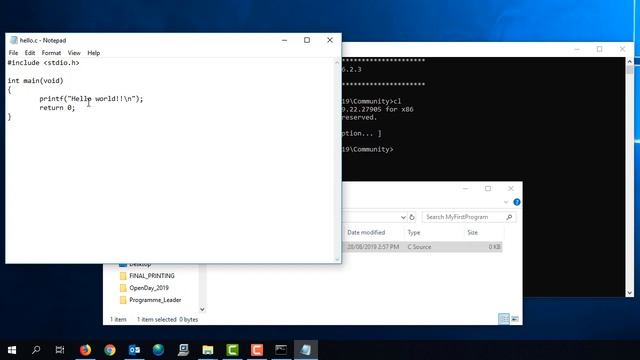Refresh the File Explorer folder
This screenshot has height=360, width=640.
click(x=412, y=217)
